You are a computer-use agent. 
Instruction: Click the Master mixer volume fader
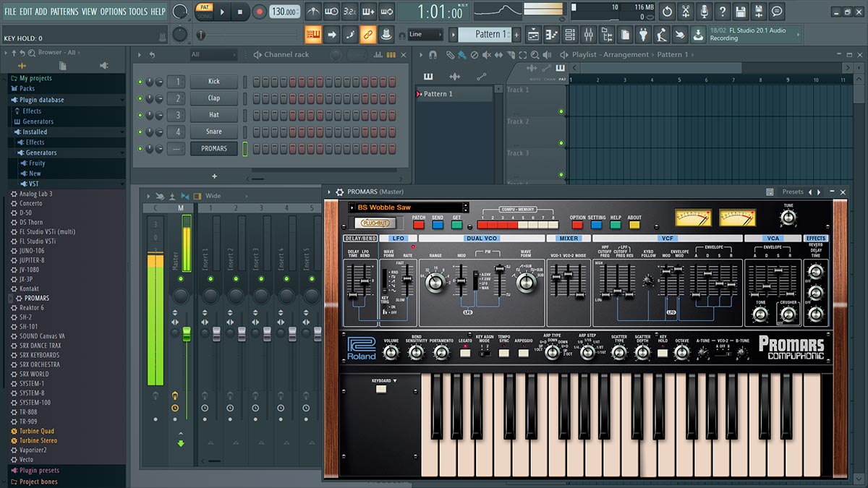[187, 335]
